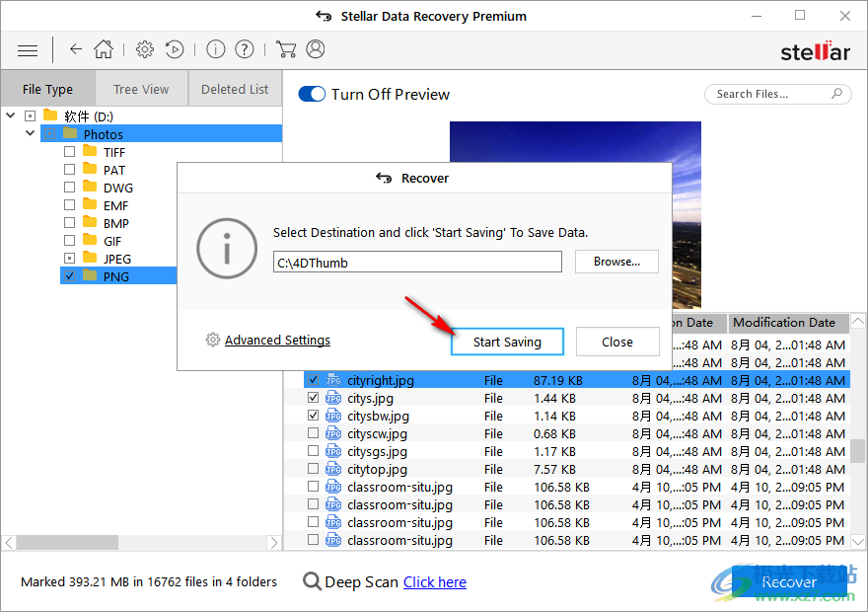Check the cityscw.jpg checkbox
868x612 pixels.
(314, 432)
